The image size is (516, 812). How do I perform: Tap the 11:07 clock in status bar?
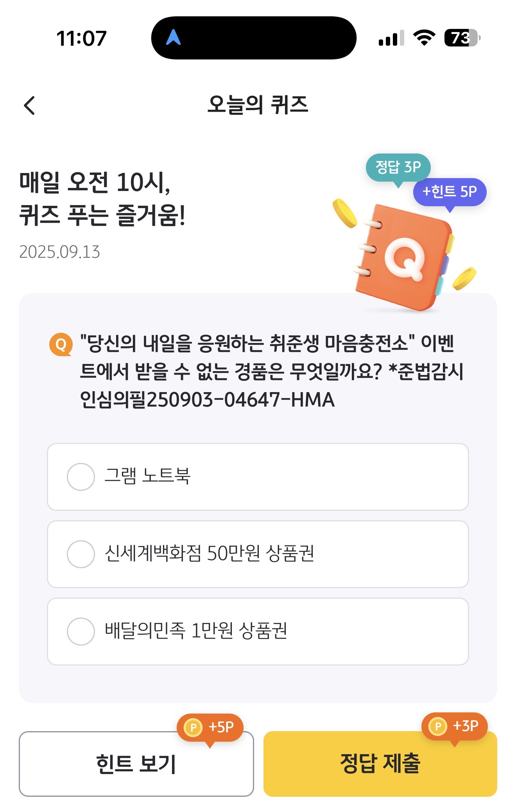pos(82,38)
